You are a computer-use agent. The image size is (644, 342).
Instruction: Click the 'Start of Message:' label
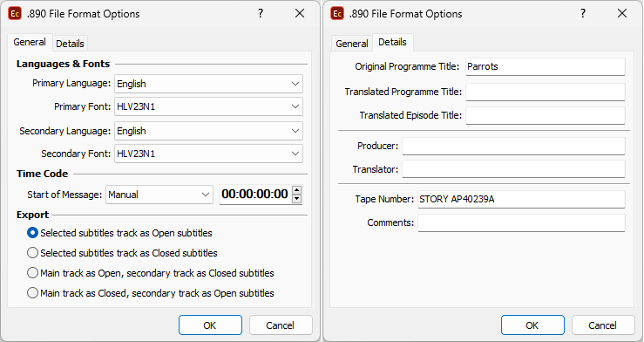click(x=64, y=195)
